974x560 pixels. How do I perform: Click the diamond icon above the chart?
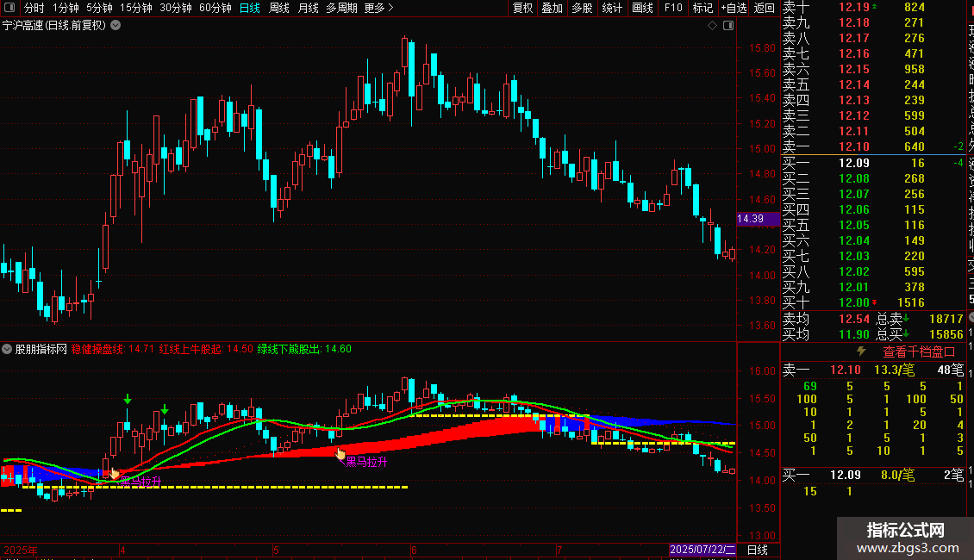click(713, 26)
